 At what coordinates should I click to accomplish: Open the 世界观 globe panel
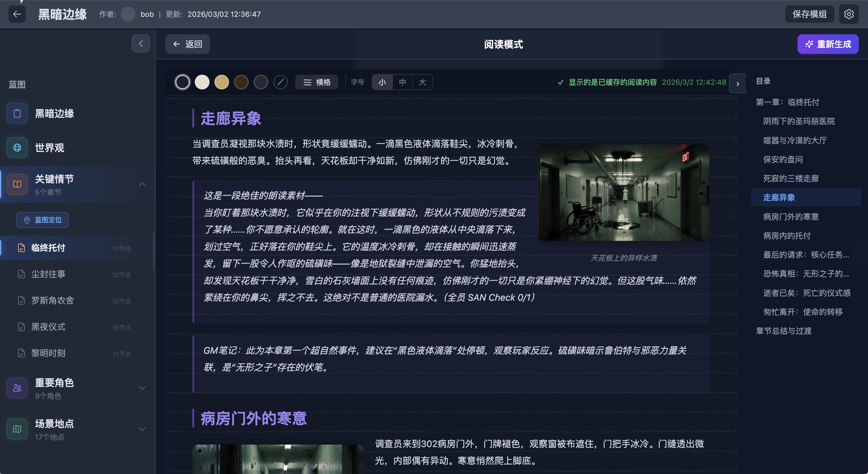[17, 148]
